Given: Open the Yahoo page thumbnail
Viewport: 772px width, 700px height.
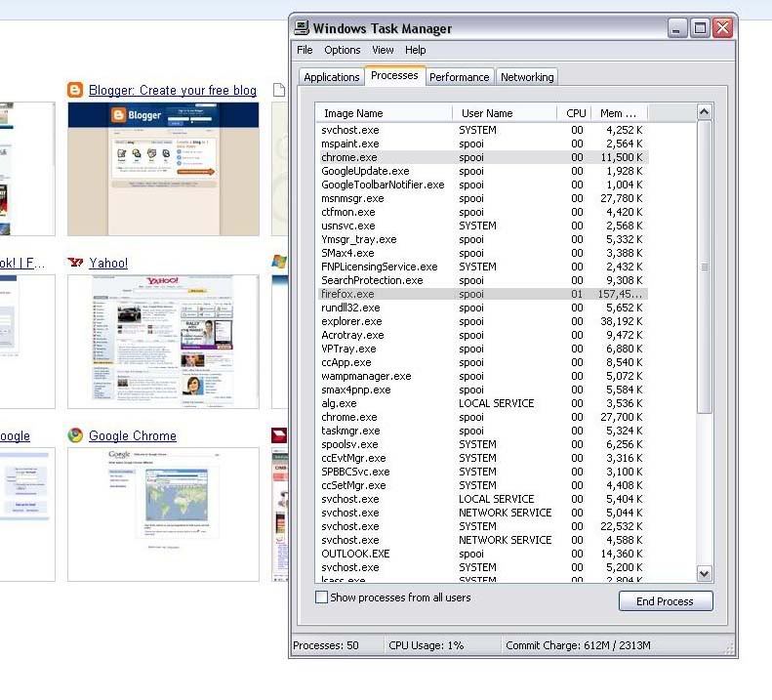Looking at the screenshot, I should click(x=163, y=342).
